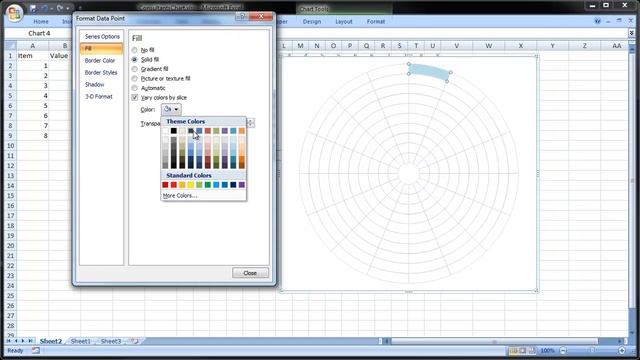Toggle Vary colors by slice checkbox
Screen dimensions: 640x360
(135, 98)
